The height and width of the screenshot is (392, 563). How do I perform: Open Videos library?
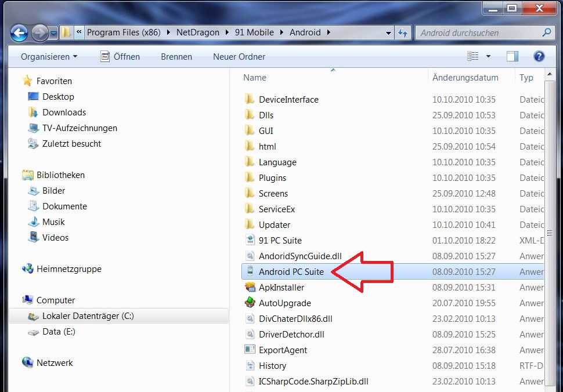[55, 238]
